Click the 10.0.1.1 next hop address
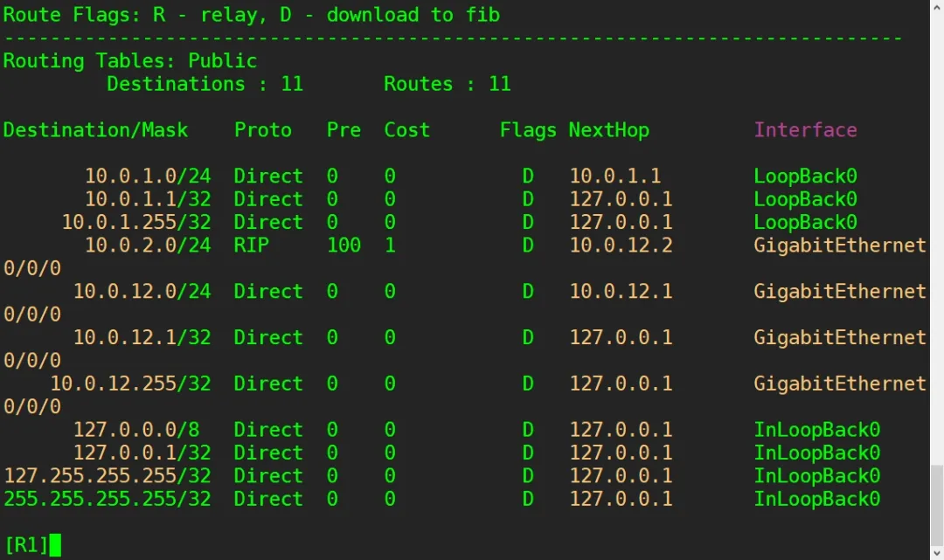 (614, 176)
